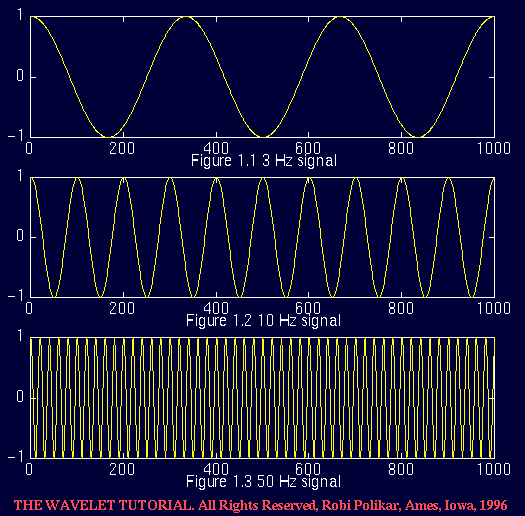The height and width of the screenshot is (516, 525).
Task: Click the red Wavelet Tutorial copyright text
Action: 260,505
